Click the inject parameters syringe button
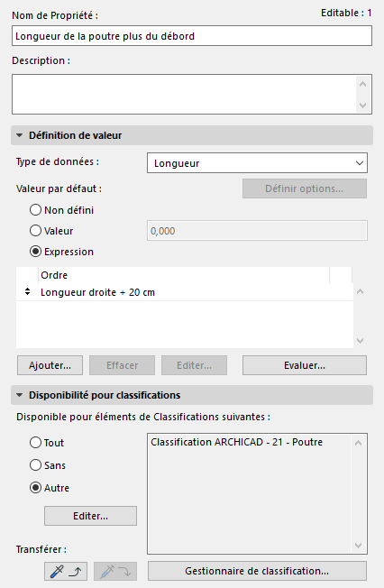Screen dimensions: 384x588 coord(115,571)
